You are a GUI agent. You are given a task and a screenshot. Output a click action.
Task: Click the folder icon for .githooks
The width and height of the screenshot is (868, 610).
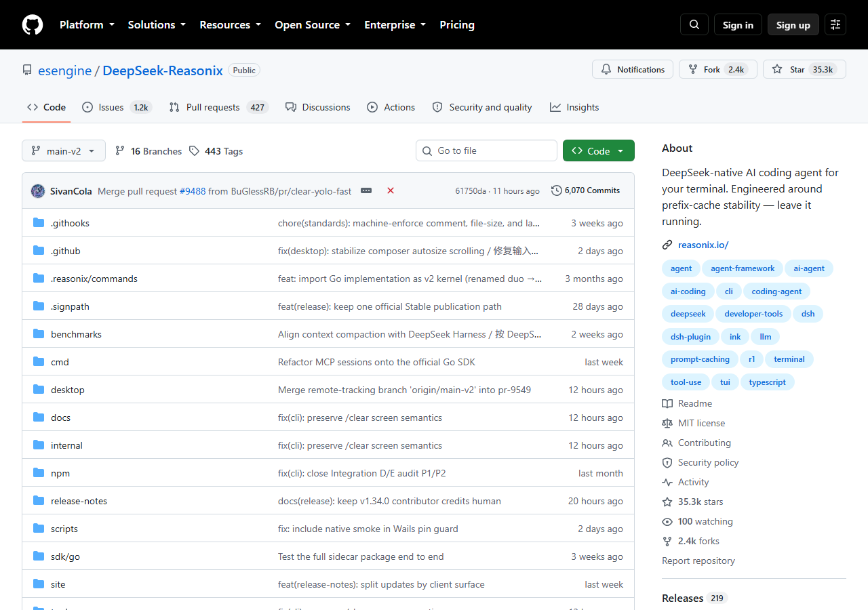pyautogui.click(x=39, y=223)
